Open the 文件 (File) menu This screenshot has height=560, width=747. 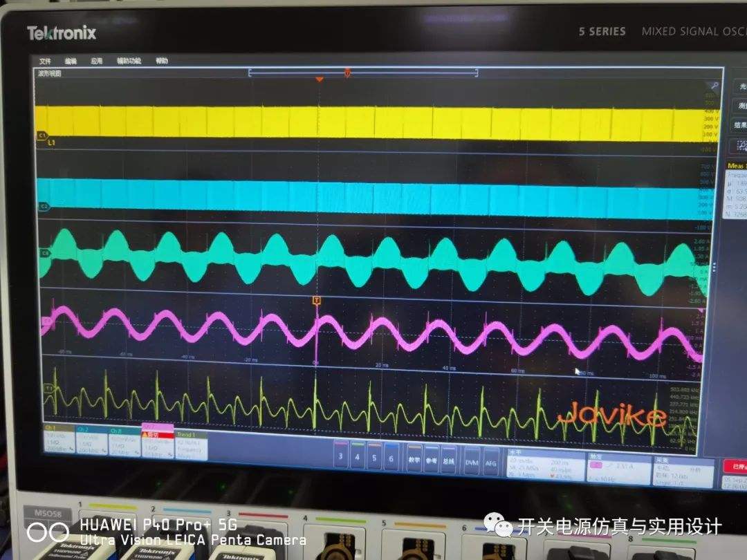click(45, 61)
